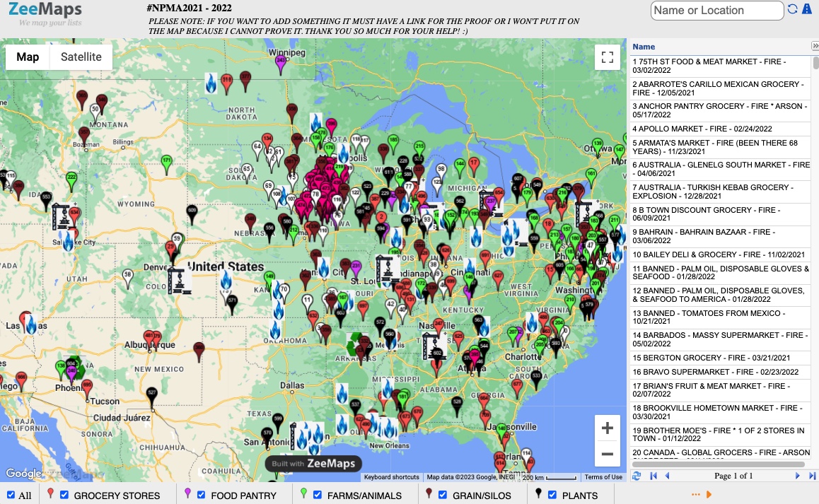Uncheck the FOOD PANTRY checkbox
The height and width of the screenshot is (504, 819).
click(x=201, y=495)
